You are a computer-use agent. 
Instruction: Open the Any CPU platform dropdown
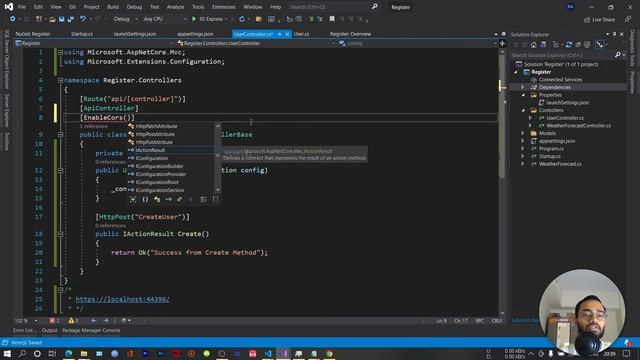(164, 19)
